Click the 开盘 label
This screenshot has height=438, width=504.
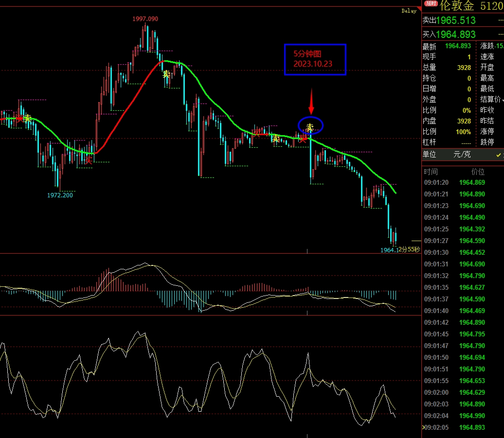(x=487, y=68)
